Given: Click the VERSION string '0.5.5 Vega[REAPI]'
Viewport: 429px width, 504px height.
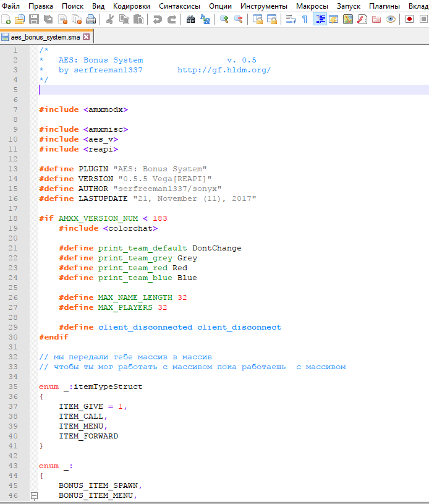Looking at the screenshot, I should [165, 179].
